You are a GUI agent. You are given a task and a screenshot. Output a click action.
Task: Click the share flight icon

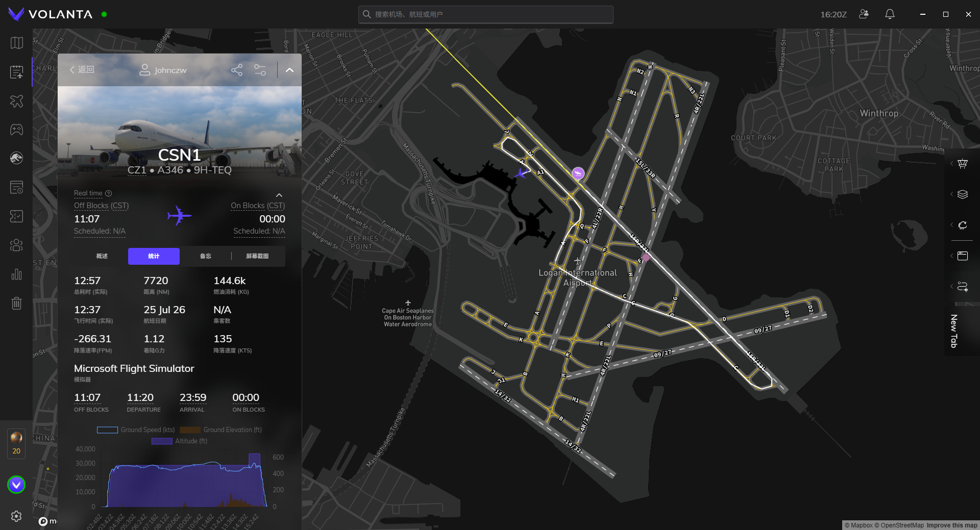pos(237,70)
